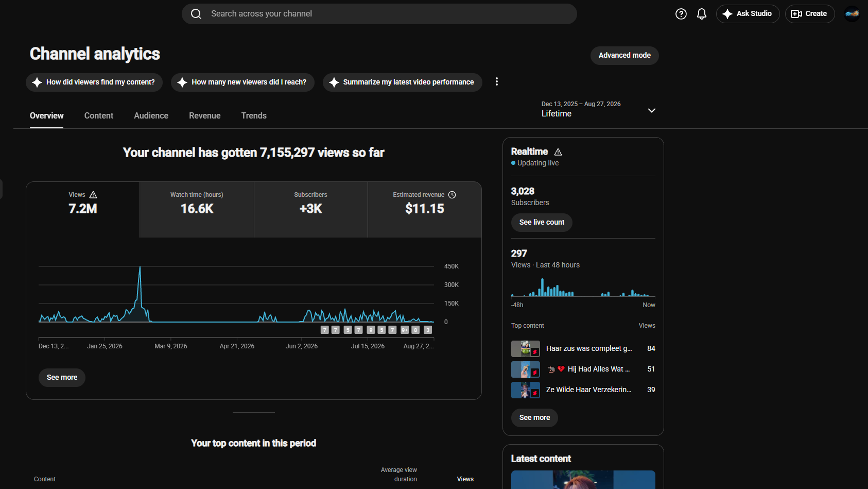Click the clock icon beside Estimated revenue
The image size is (868, 489).
tap(452, 195)
